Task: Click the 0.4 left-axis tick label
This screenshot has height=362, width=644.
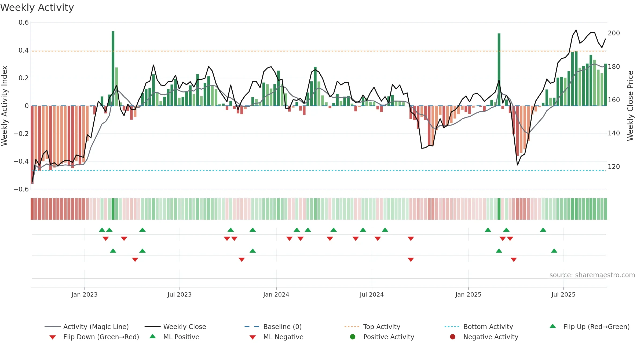Action: point(24,50)
